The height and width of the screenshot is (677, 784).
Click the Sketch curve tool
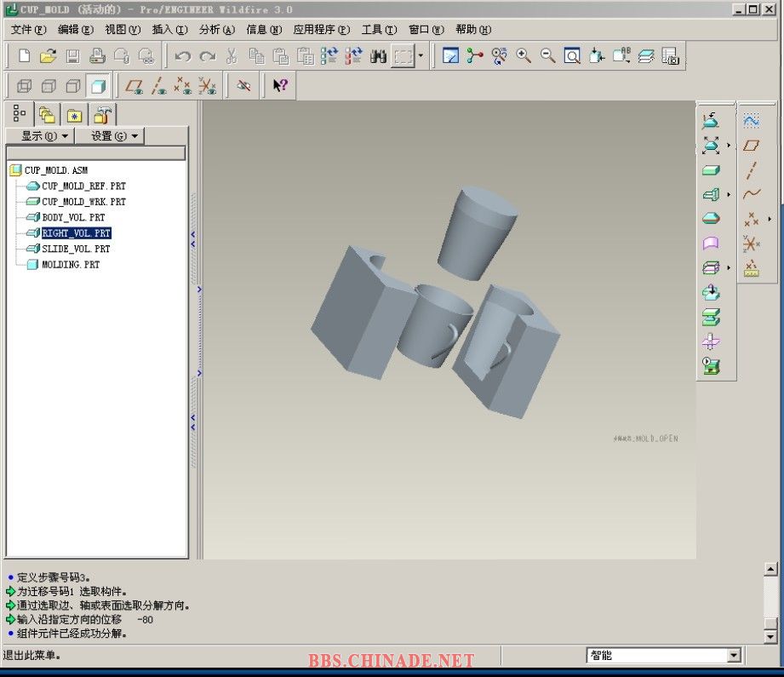(751, 121)
